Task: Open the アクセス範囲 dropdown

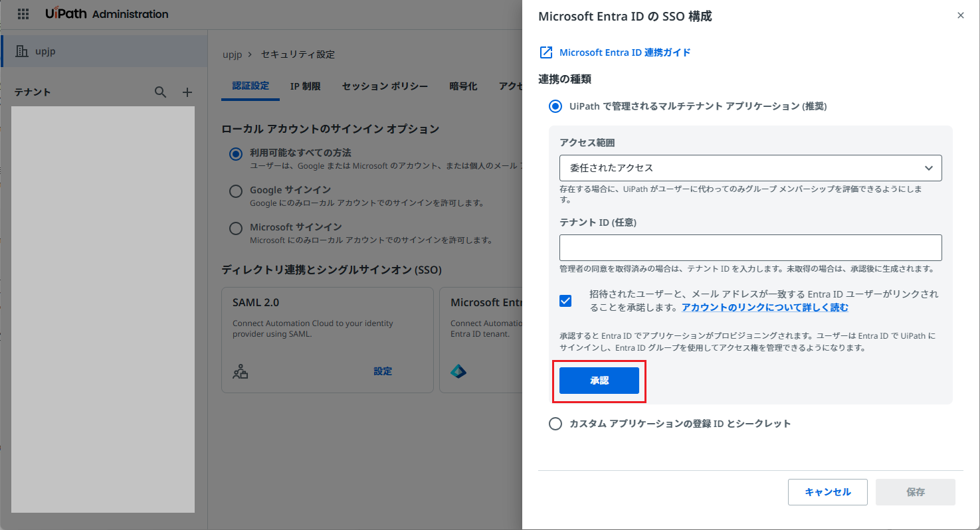Action: [751, 168]
